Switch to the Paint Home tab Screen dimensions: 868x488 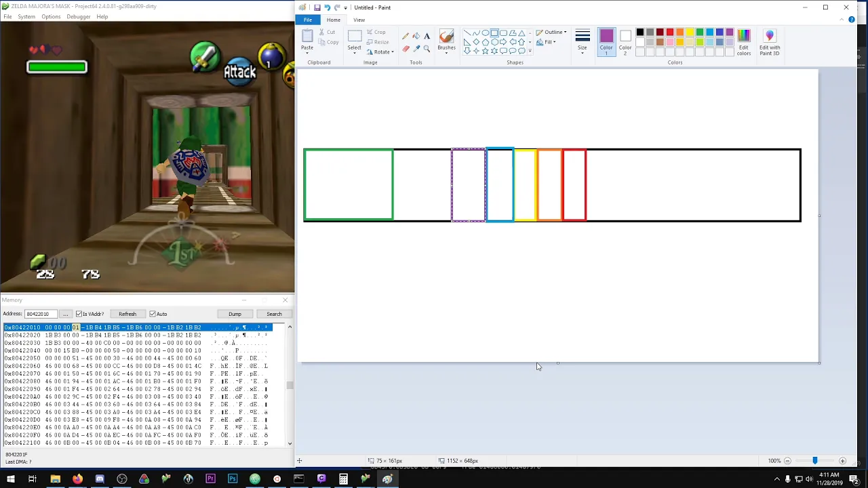334,20
